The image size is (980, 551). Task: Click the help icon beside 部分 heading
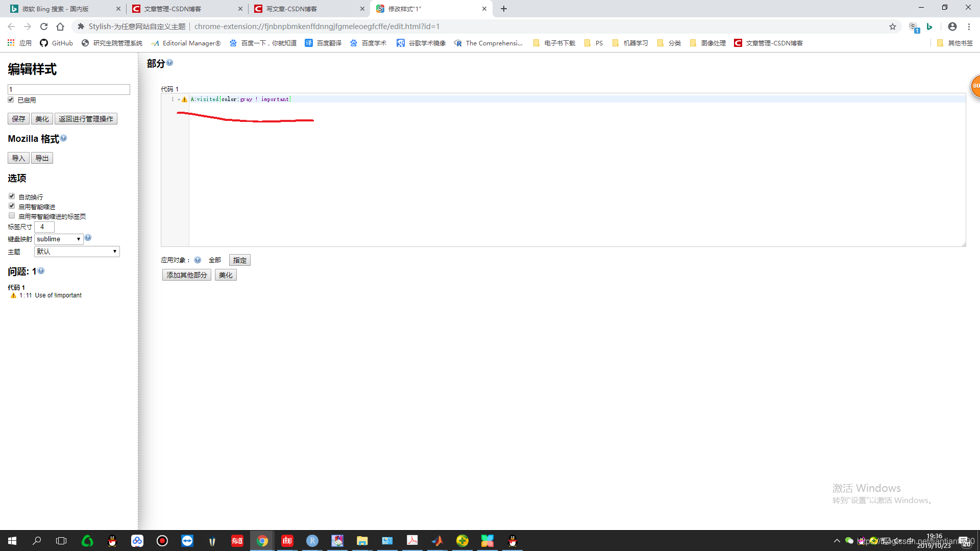(170, 63)
